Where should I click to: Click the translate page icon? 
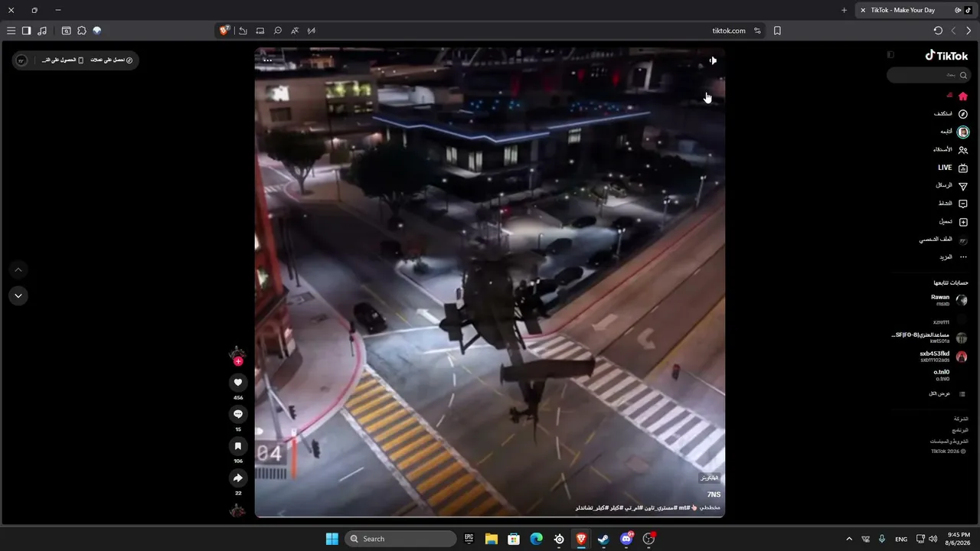click(295, 31)
